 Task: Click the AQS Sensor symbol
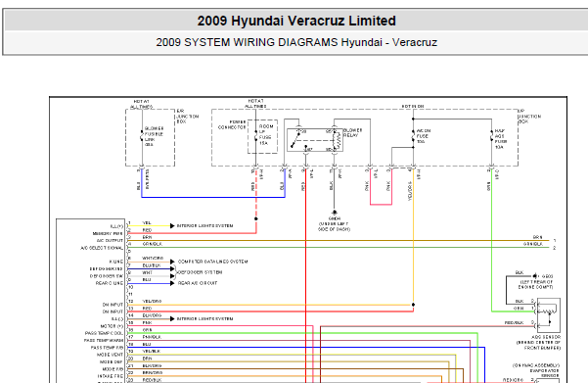(548, 314)
